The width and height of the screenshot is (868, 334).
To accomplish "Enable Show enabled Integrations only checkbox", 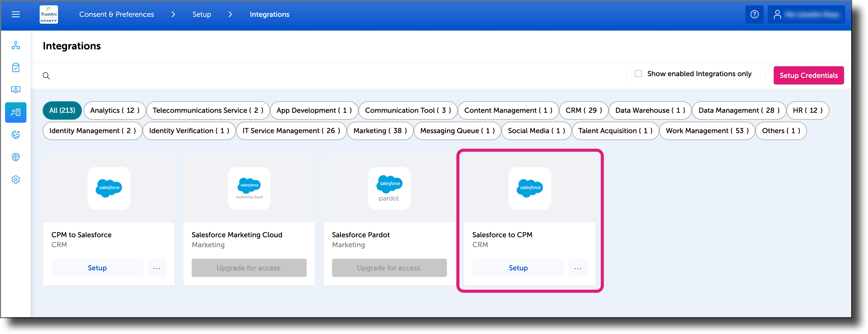I will click(x=638, y=74).
